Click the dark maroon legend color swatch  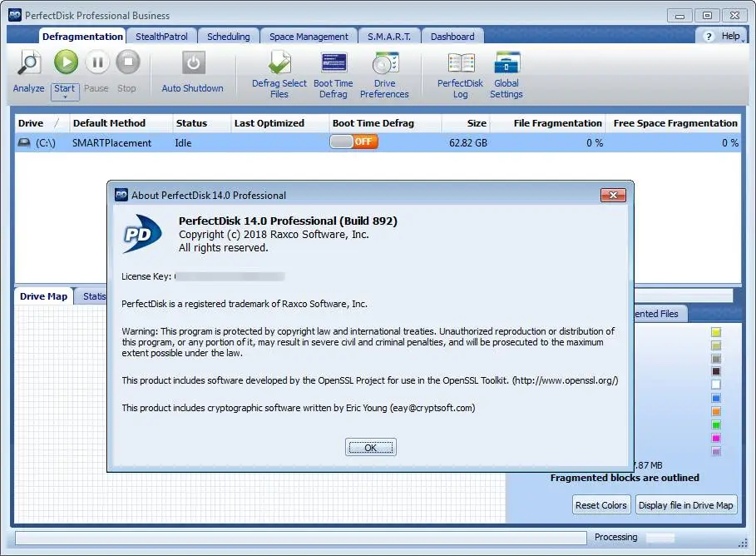pyautogui.click(x=716, y=371)
